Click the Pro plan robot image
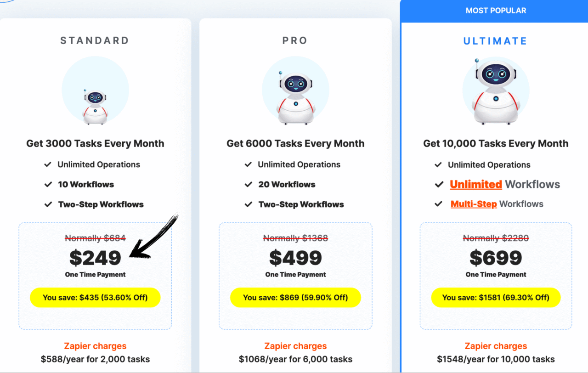This screenshot has height=373, width=588. click(295, 91)
